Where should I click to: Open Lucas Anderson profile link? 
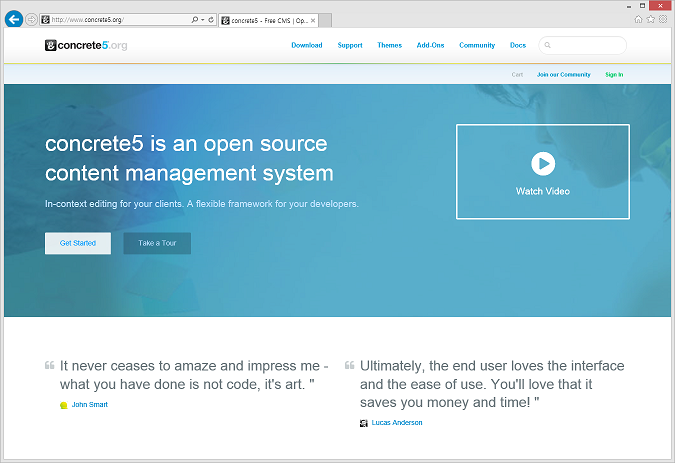(397, 423)
